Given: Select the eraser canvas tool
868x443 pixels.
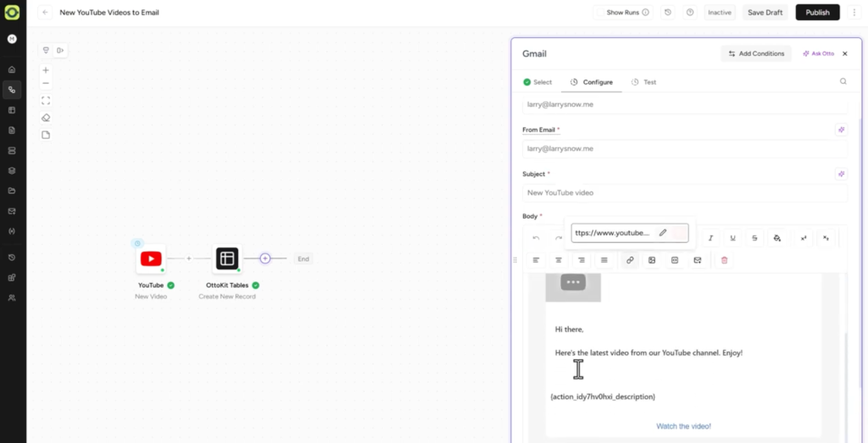Looking at the screenshot, I should click(x=46, y=118).
